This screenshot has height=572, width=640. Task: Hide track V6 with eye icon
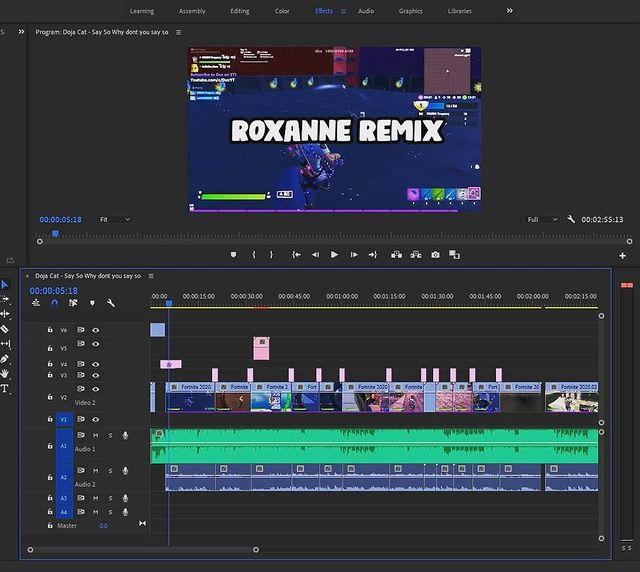96,330
